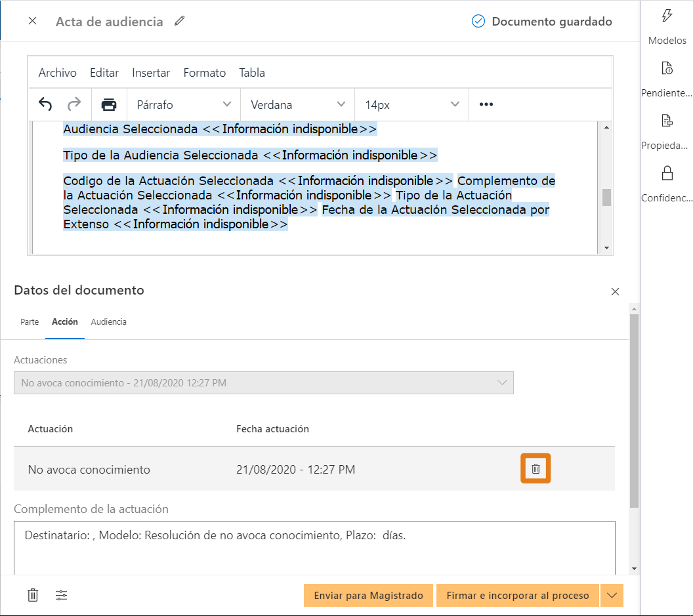Screen dimensions: 693x616
Task: Select the No avoca conocimiento row text
Action: click(x=89, y=469)
